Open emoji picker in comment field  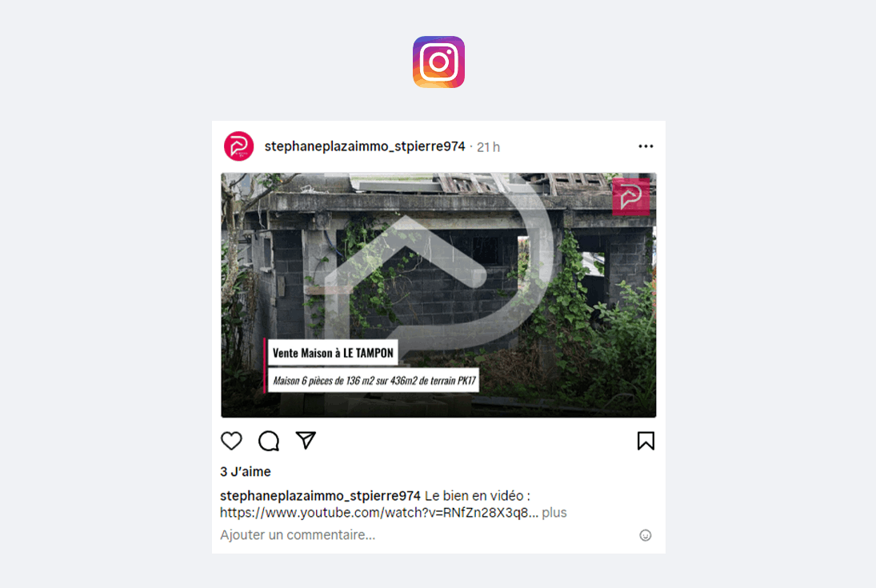(x=646, y=535)
